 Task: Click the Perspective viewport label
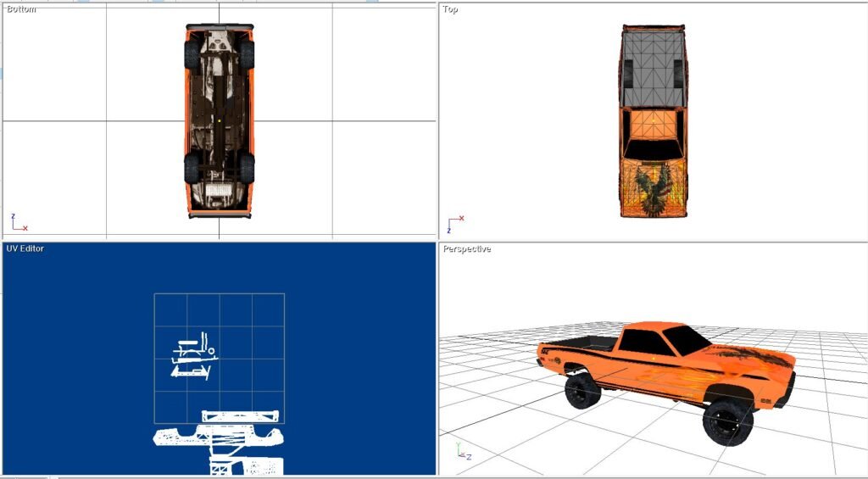click(x=466, y=249)
